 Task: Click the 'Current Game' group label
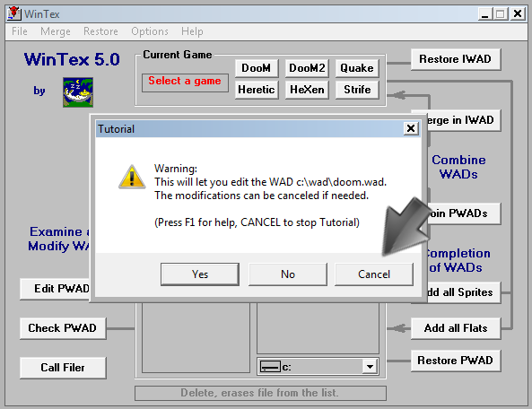click(x=177, y=55)
